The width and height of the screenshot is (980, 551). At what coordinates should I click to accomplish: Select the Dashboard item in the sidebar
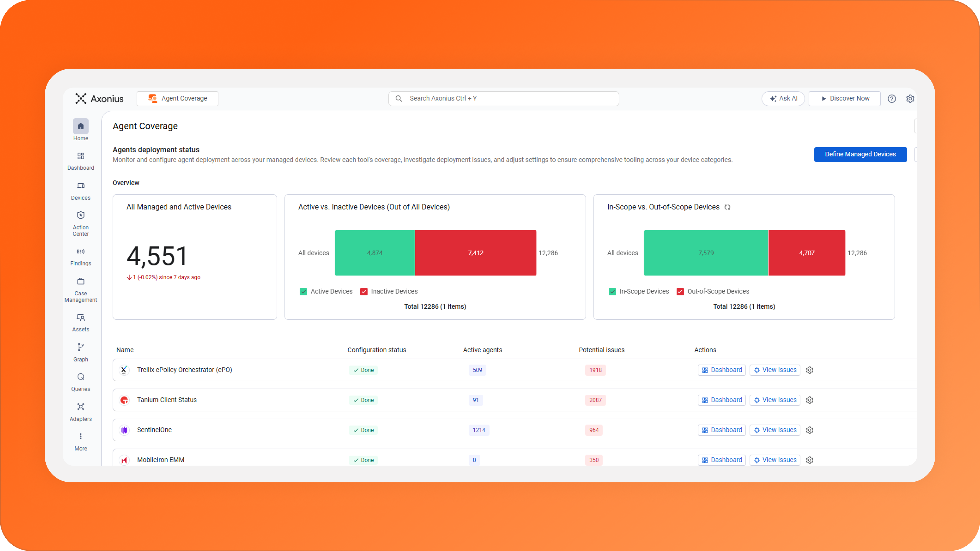(x=81, y=156)
